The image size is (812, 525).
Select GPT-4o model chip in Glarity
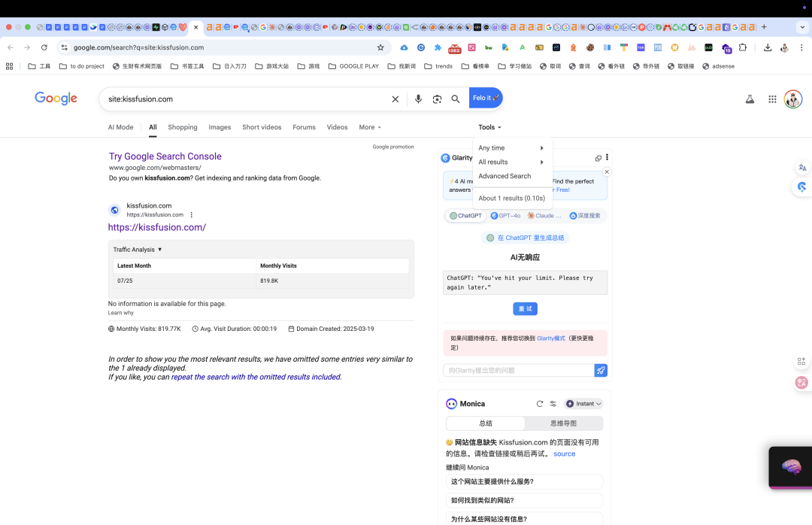coord(505,216)
